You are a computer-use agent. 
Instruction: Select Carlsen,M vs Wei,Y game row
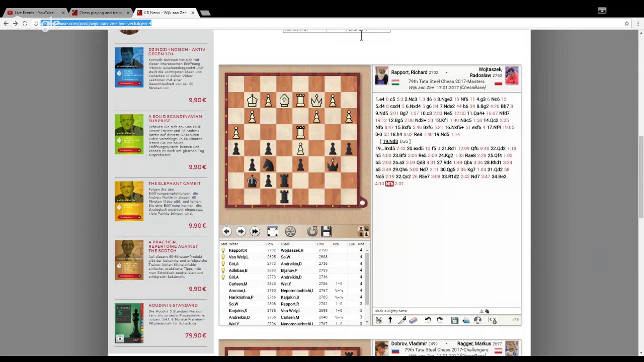(x=293, y=284)
